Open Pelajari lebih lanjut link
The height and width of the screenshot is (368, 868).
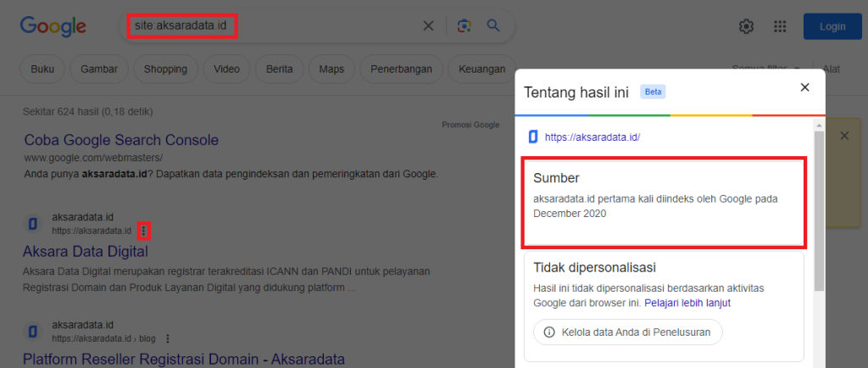(687, 303)
